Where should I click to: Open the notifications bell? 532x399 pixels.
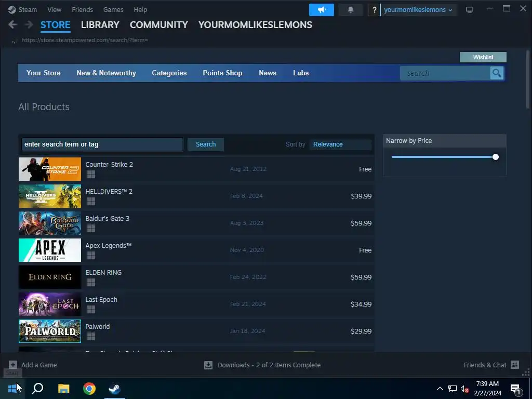pyautogui.click(x=351, y=10)
